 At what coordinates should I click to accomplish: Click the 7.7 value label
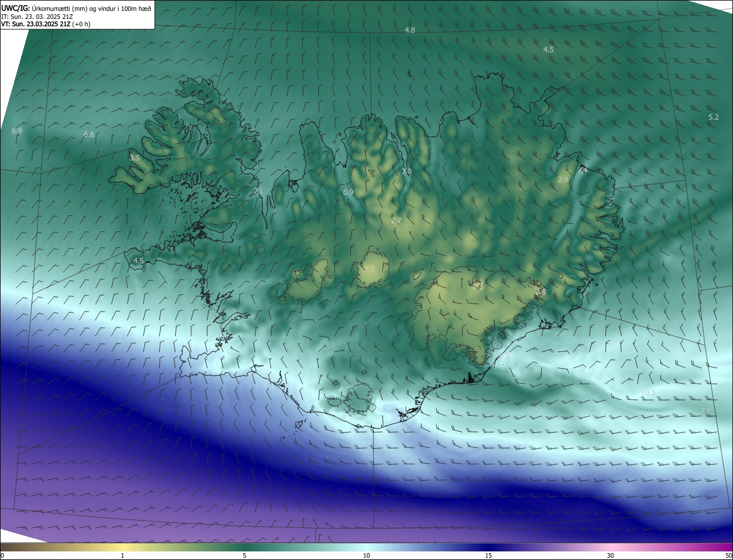coord(706,412)
